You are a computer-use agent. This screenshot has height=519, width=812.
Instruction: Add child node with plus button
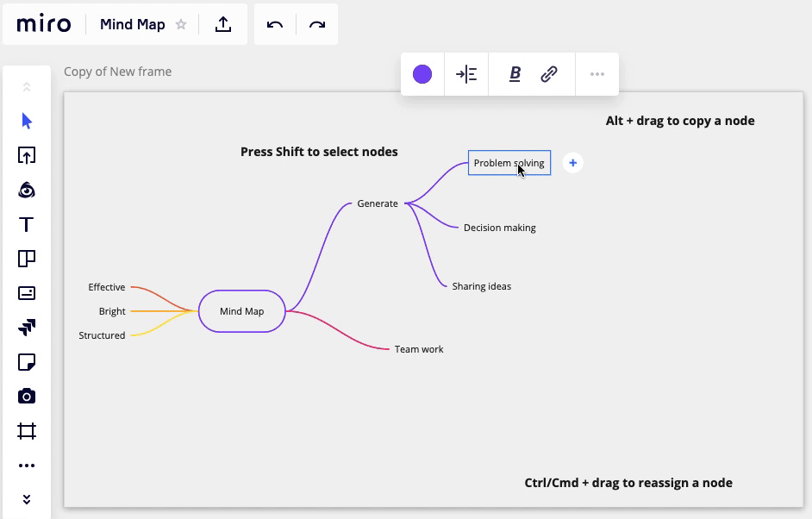click(x=573, y=163)
